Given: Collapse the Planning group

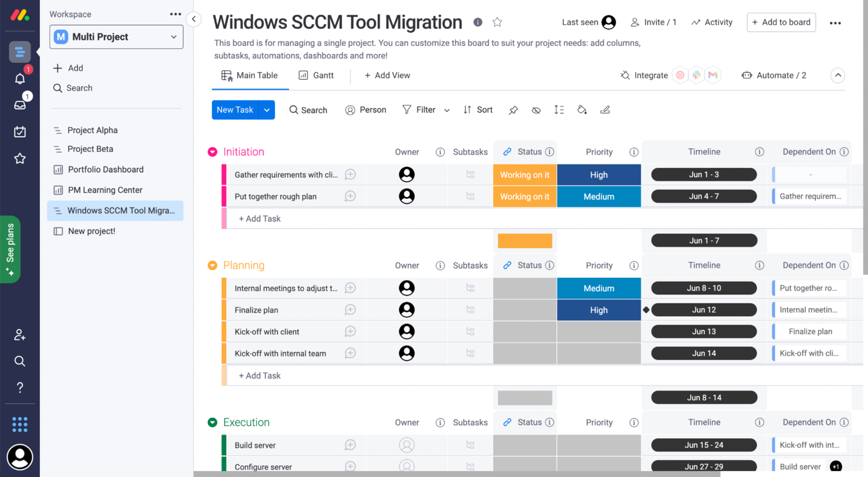Looking at the screenshot, I should [x=212, y=265].
